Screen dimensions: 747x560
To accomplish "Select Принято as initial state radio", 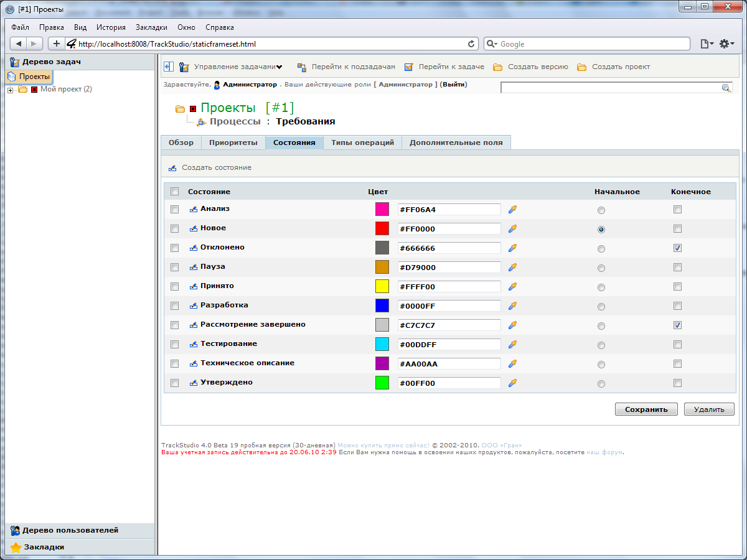I will (601, 287).
